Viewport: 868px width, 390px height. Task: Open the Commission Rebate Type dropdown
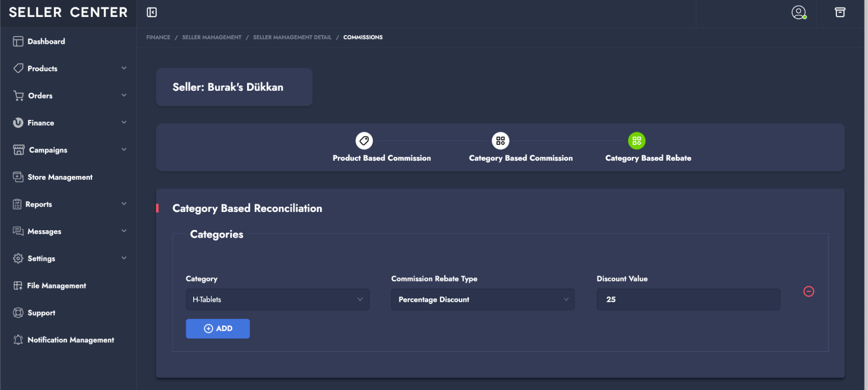482,300
